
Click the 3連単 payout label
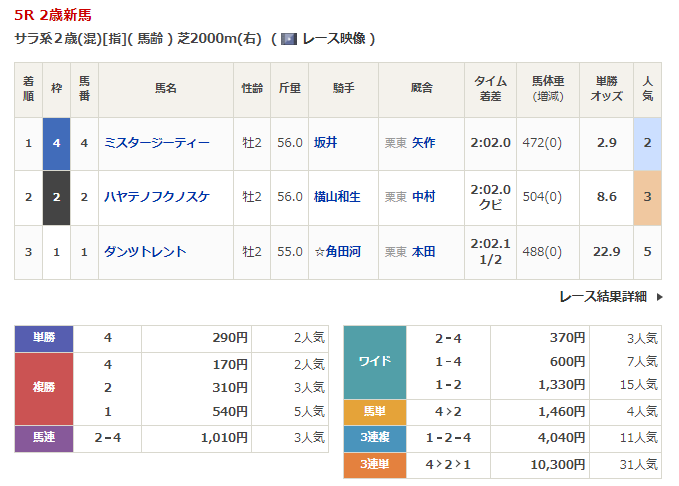pyautogui.click(x=374, y=465)
